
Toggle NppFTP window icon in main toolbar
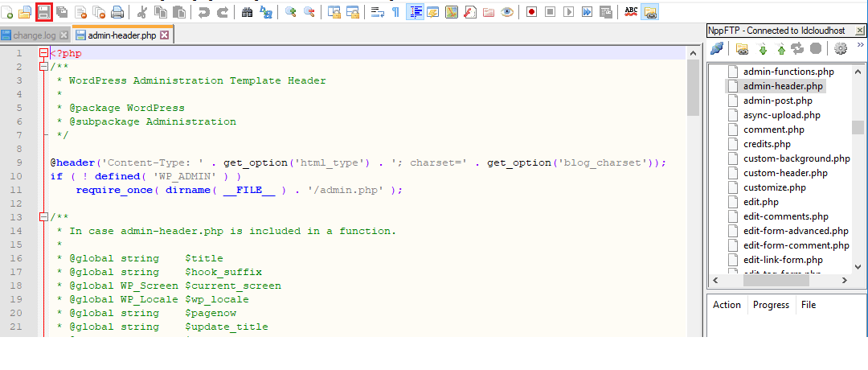pos(650,11)
